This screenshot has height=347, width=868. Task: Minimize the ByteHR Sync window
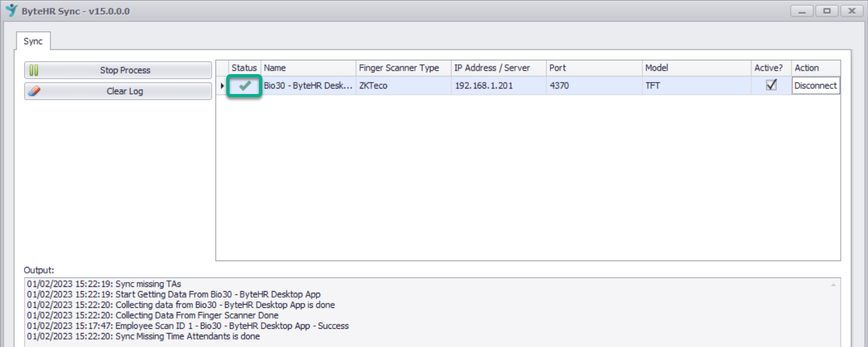coord(802,11)
